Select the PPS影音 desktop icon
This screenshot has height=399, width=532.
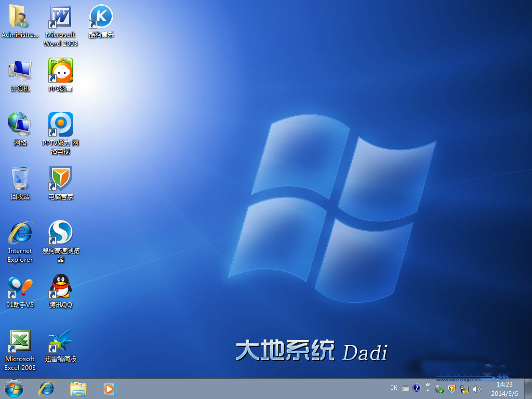[x=60, y=71]
